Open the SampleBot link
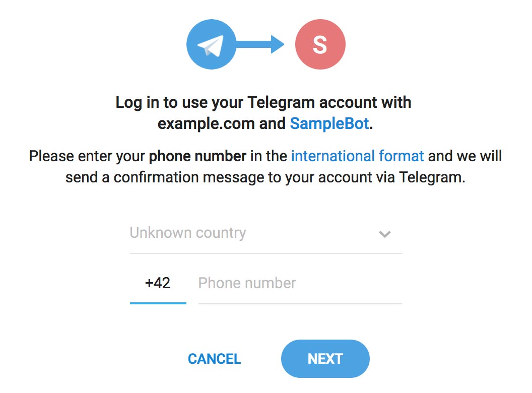This screenshot has height=393, width=532. point(329,123)
